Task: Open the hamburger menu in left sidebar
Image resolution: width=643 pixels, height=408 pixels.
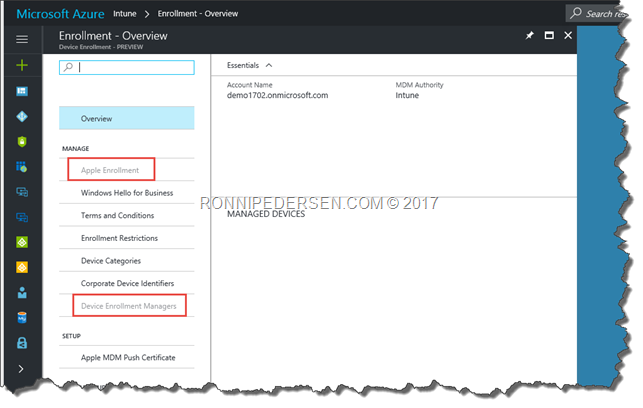Action: (x=22, y=39)
